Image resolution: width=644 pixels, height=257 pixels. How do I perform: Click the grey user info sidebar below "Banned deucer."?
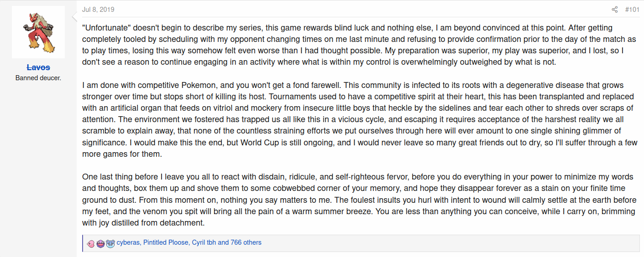coord(38,169)
